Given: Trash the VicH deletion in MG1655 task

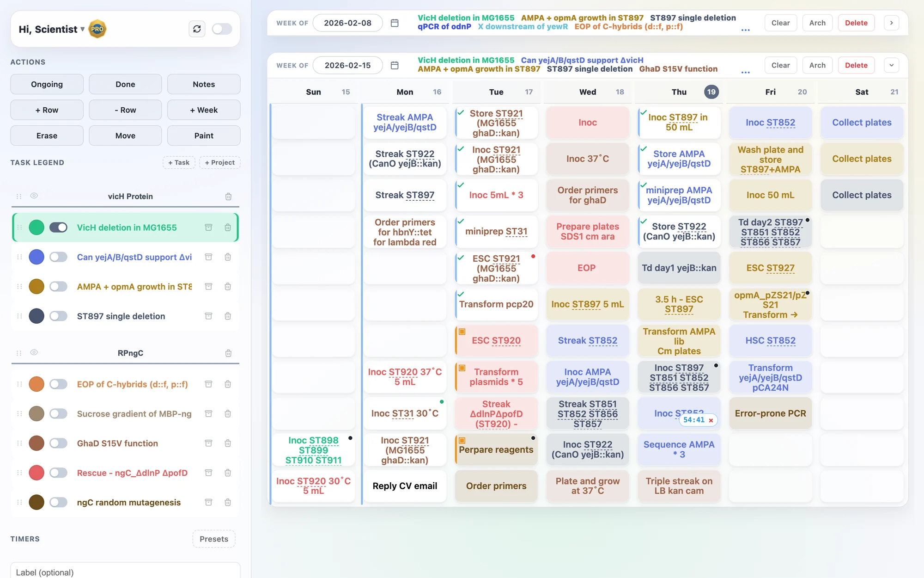Looking at the screenshot, I should (x=228, y=228).
